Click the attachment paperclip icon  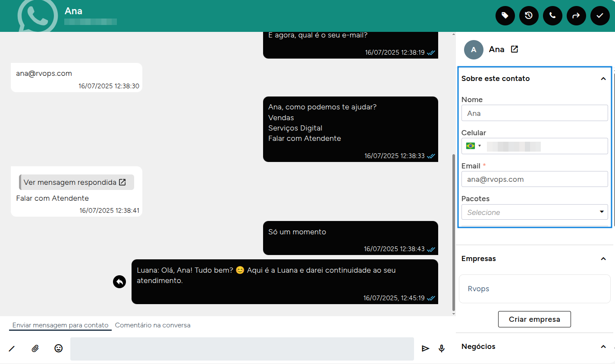click(35, 348)
